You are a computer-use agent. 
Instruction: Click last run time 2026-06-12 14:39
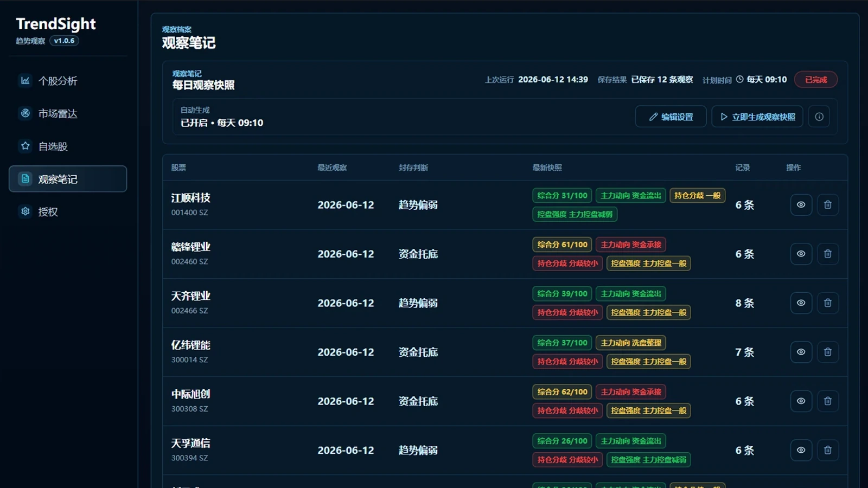pos(553,80)
